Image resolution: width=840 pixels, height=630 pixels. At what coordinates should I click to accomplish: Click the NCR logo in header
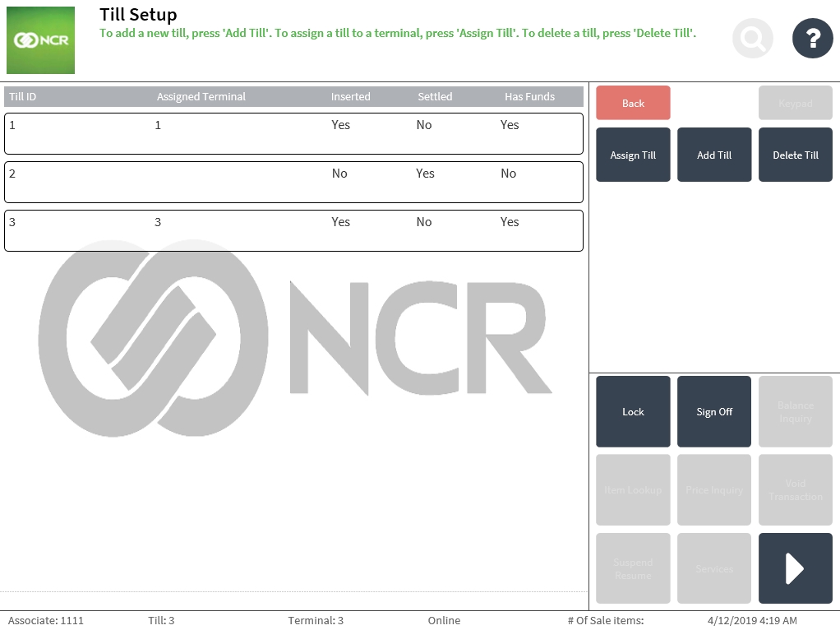pos(40,40)
